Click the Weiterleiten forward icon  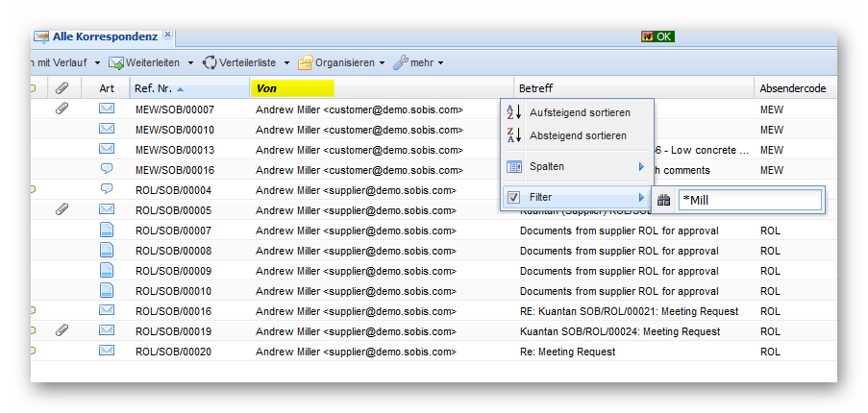pyautogui.click(x=116, y=62)
